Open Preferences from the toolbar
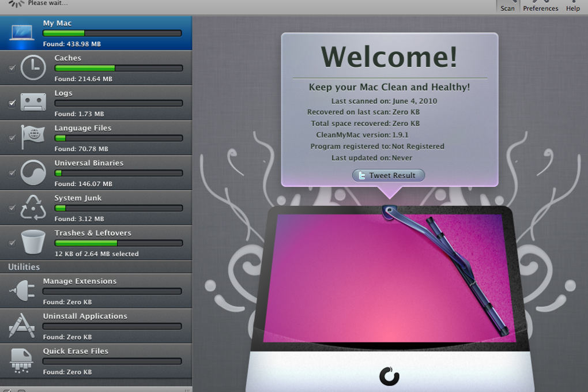This screenshot has height=392, width=588. tap(540, 6)
